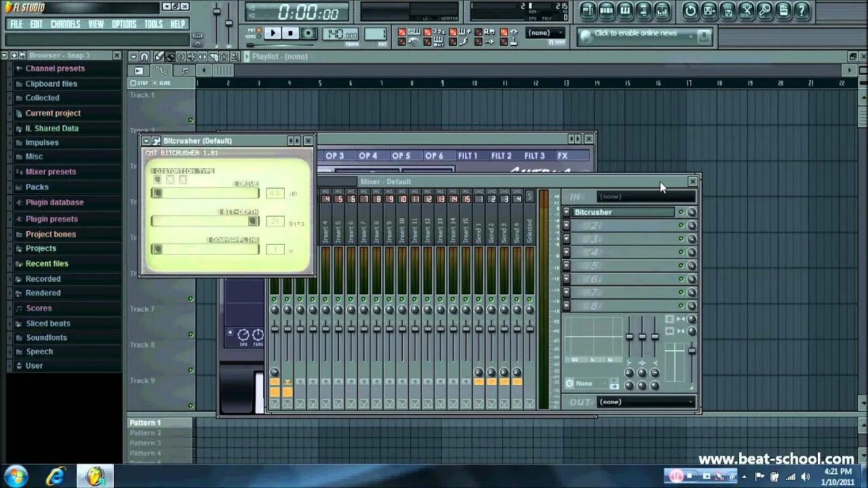Select the pencil draw tool in playlist
The width and height of the screenshot is (868, 488).
[x=159, y=56]
